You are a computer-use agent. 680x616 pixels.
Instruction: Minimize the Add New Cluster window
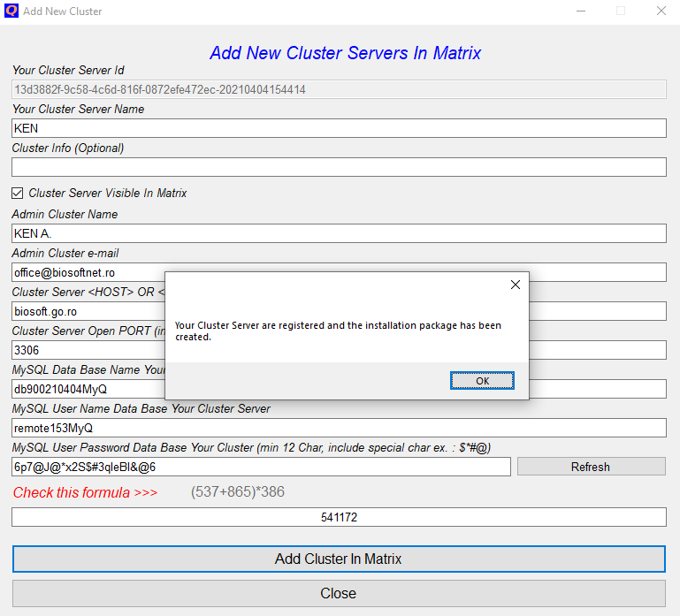coord(581,11)
